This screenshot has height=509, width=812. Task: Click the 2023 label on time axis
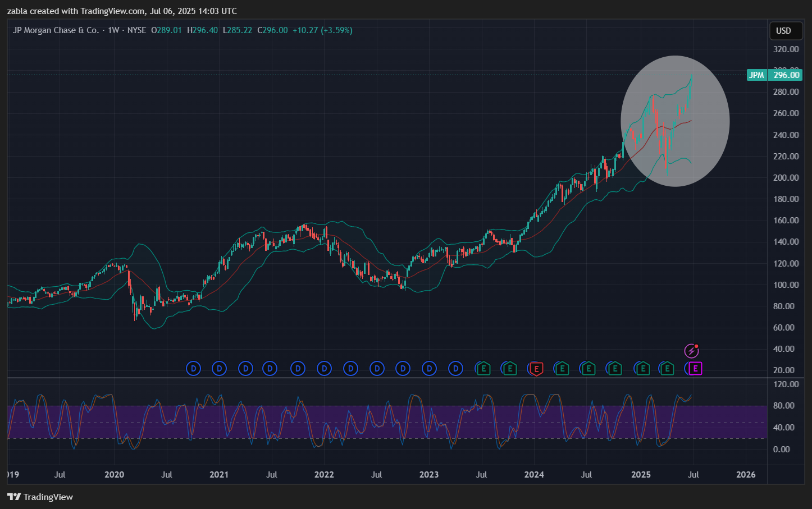point(429,475)
